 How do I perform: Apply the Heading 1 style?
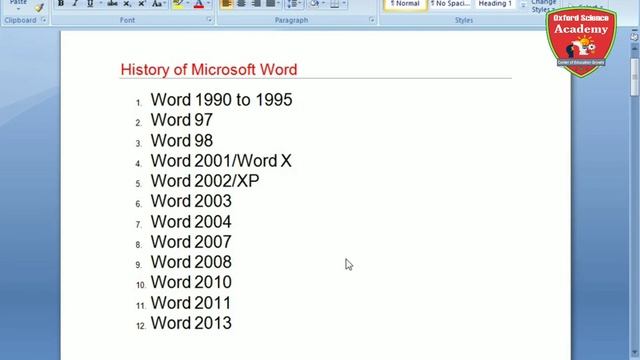[x=495, y=4]
